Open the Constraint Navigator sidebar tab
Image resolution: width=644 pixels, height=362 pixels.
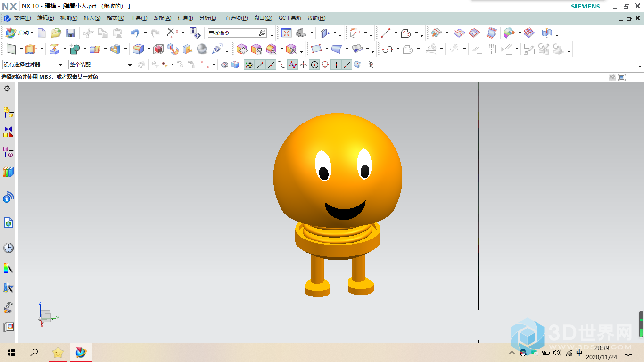tap(8, 132)
